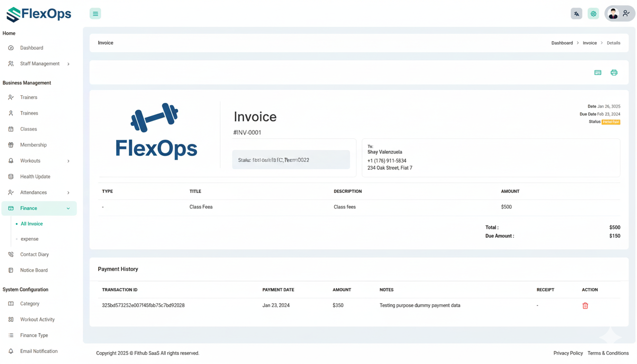Viewport: 637px width, 364px height.
Task: Click the print invoice icon
Action: 614,73
